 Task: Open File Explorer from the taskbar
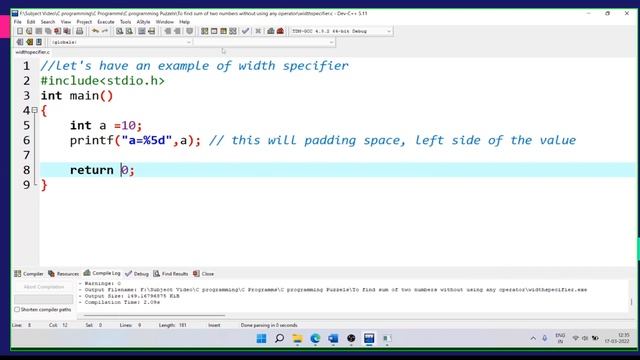(x=297, y=338)
